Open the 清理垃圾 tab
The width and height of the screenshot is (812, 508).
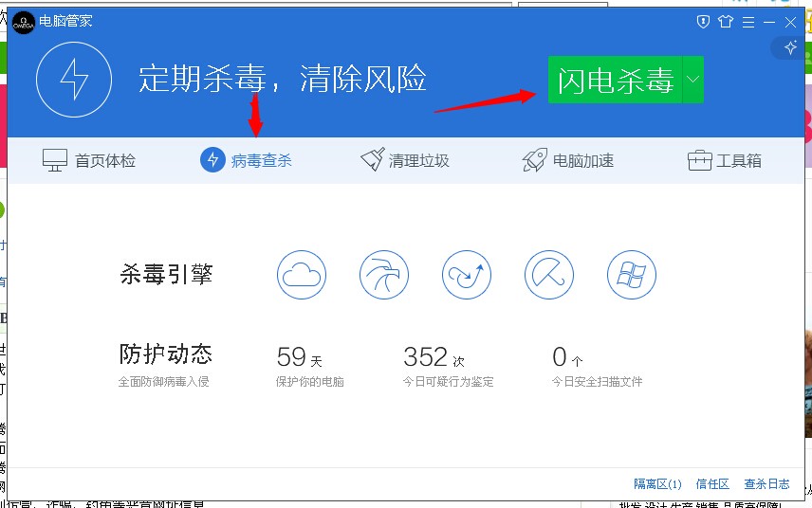(x=404, y=160)
